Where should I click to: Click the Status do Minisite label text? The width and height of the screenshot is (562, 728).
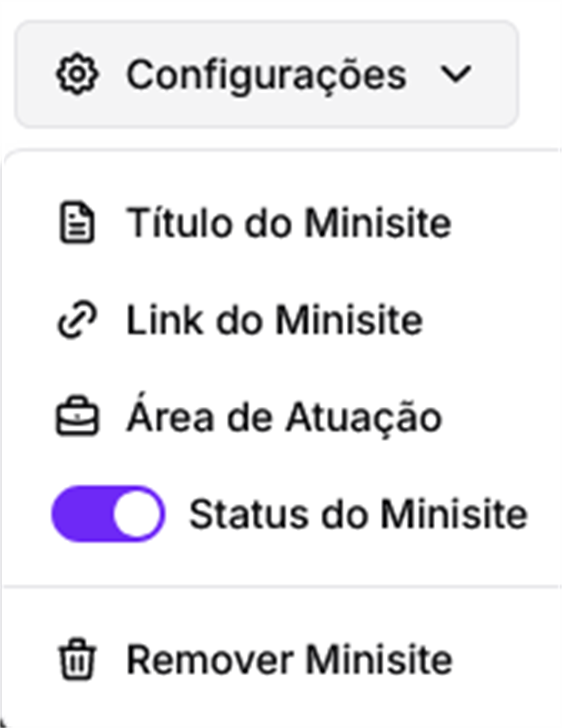359,514
